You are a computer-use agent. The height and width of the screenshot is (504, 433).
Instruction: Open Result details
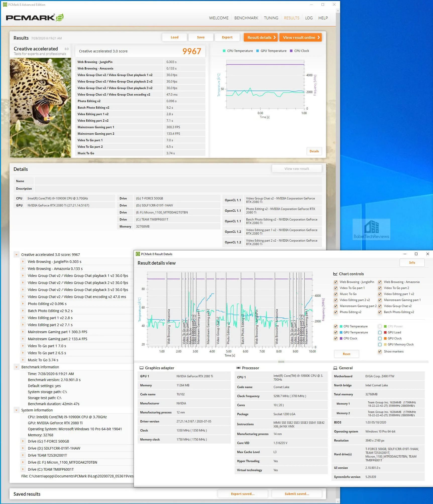261,37
